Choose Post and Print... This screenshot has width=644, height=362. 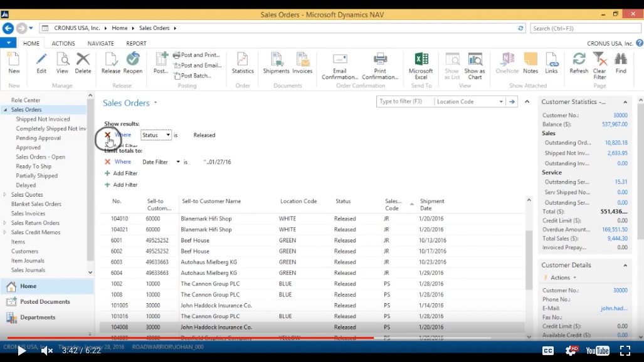197,55
